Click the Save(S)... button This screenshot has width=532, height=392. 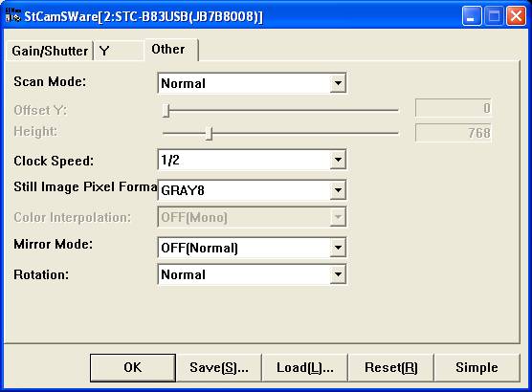(219, 367)
